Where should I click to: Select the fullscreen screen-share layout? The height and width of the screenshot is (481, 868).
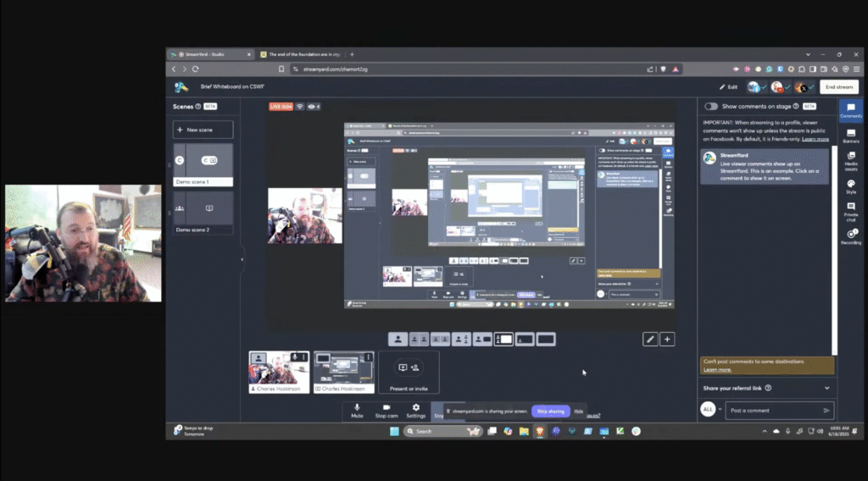546,339
